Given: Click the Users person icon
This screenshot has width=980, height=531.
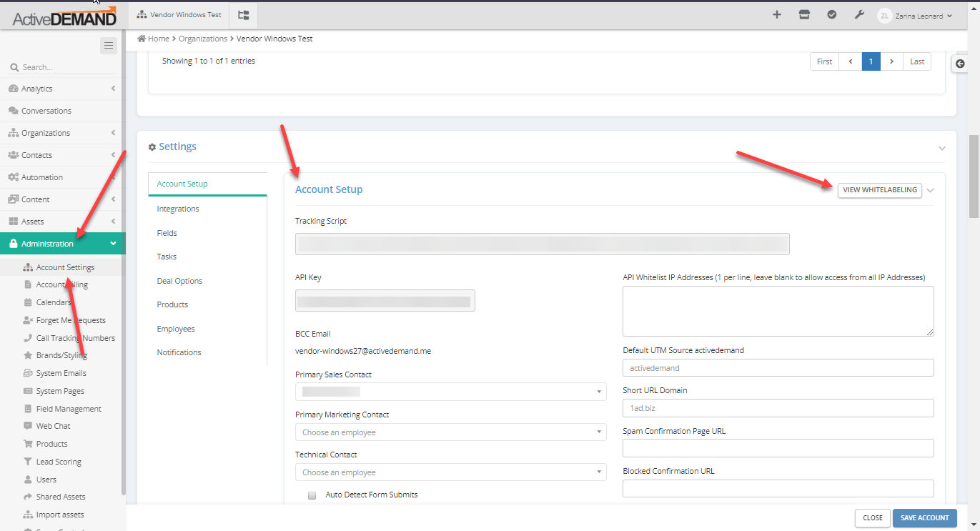Looking at the screenshot, I should [28, 480].
